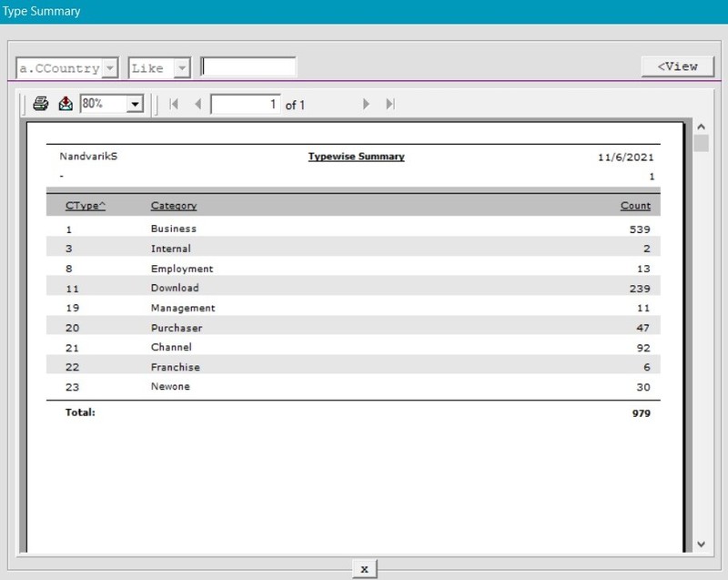Sort by the CType^ column header

(86, 206)
